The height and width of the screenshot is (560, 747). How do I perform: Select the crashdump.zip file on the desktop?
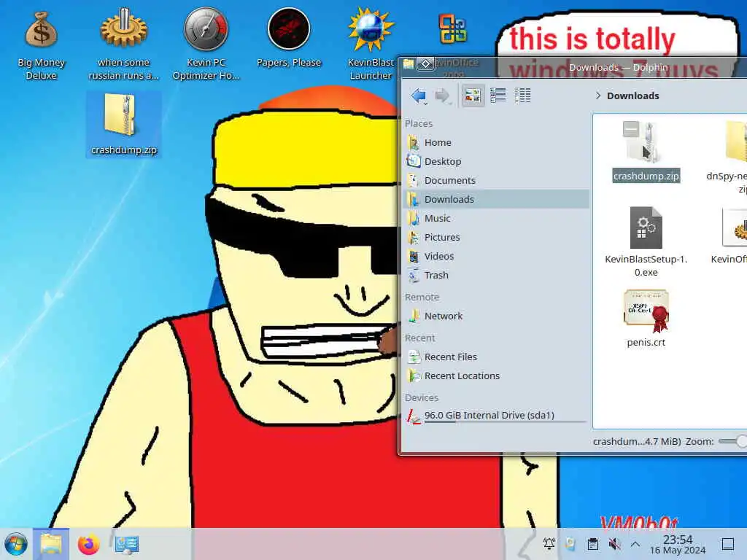[124, 125]
